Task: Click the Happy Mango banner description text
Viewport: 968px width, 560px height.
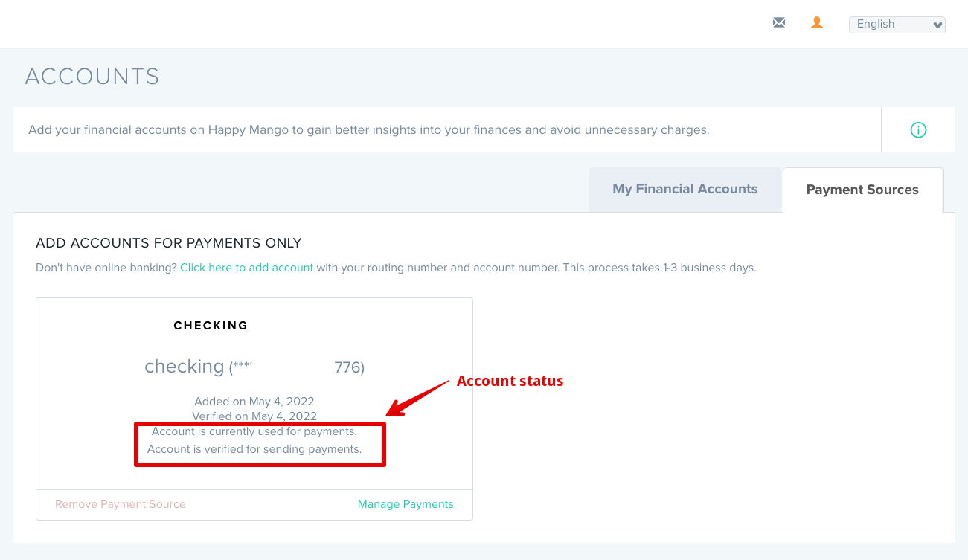Action: [x=369, y=130]
